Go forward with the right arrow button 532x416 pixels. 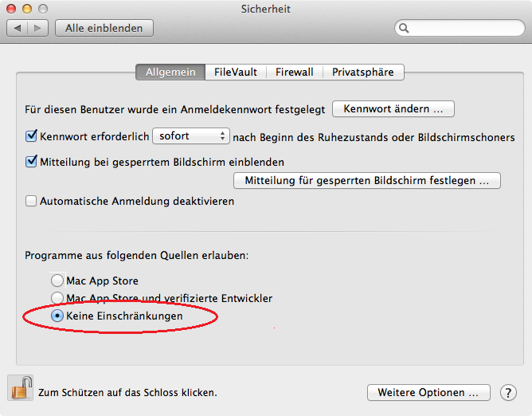37,28
